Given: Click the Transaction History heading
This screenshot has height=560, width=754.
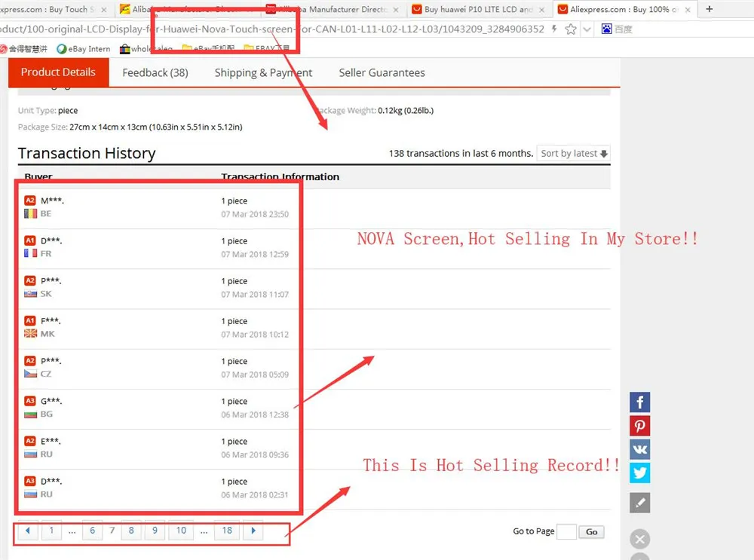Looking at the screenshot, I should [x=87, y=153].
